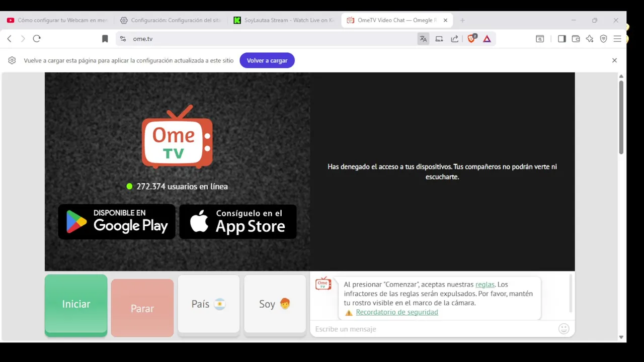Switch to the Cómo configurar tu Webcam tab
Image resolution: width=644 pixels, height=362 pixels.
57,21
